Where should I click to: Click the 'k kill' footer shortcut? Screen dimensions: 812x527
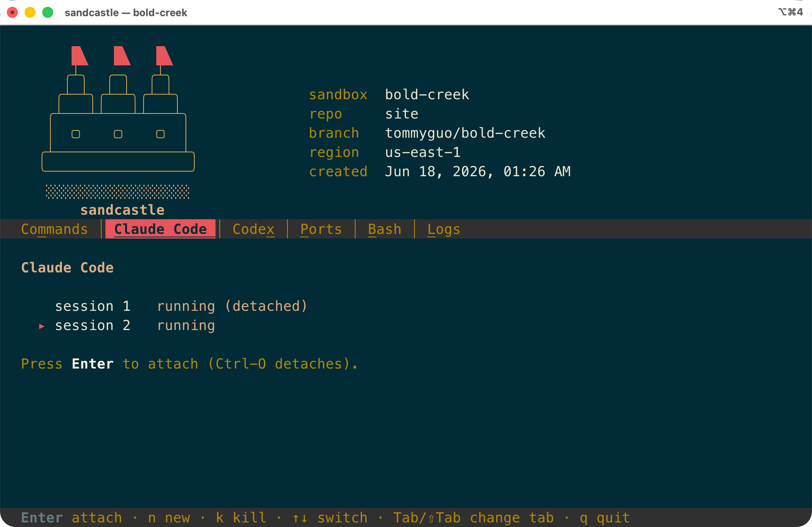(241, 518)
